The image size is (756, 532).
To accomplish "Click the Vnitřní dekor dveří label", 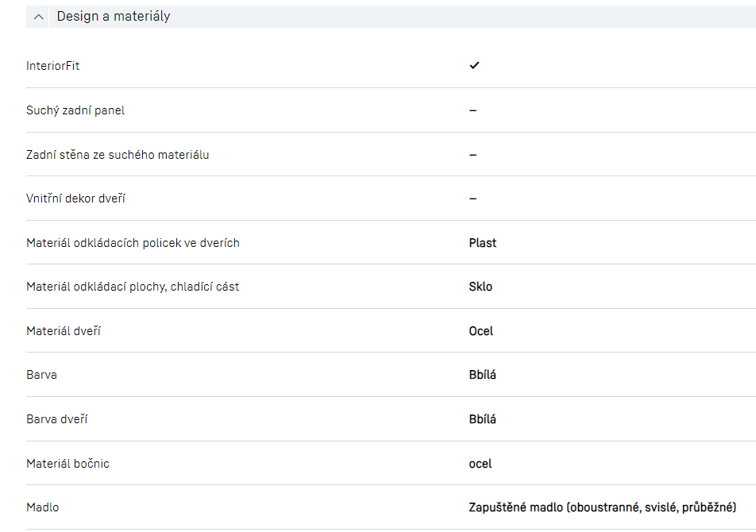I will click(x=75, y=199).
